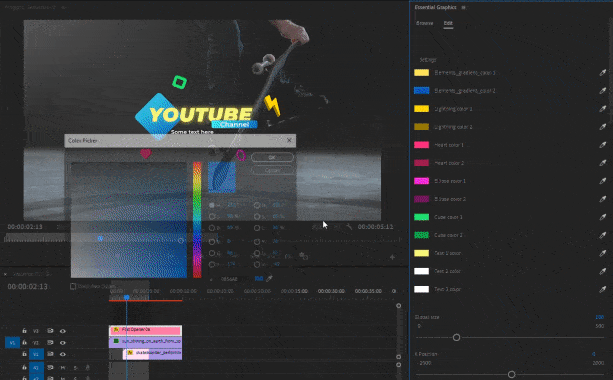
Task: Toggle sync lock on the V2 track
Action: [50, 342]
